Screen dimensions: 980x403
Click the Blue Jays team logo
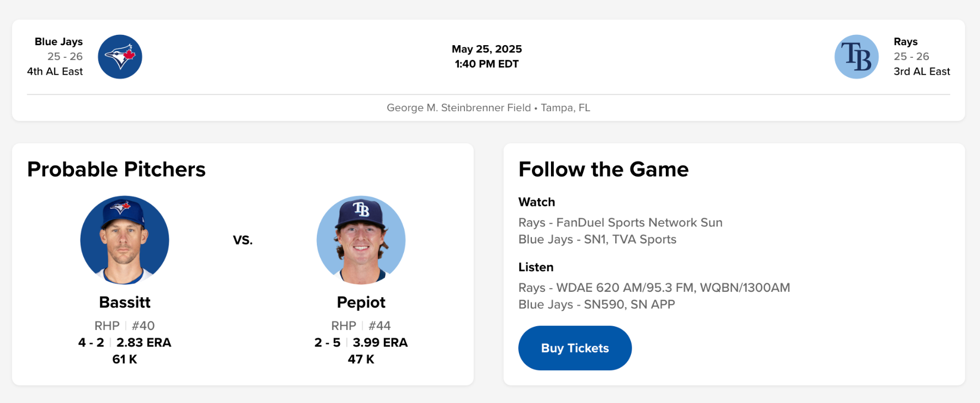pos(120,57)
